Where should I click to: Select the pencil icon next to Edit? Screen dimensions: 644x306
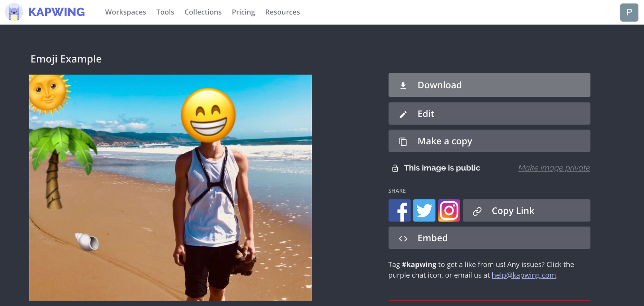(403, 114)
